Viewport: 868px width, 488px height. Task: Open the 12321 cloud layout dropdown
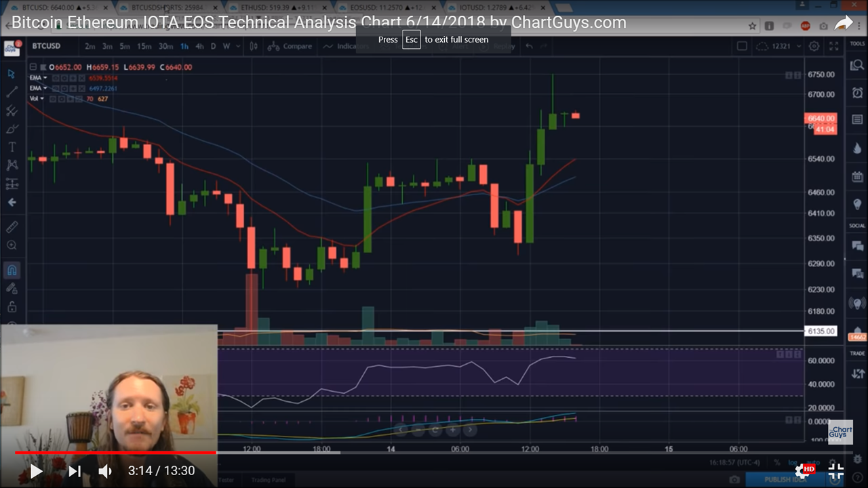778,46
